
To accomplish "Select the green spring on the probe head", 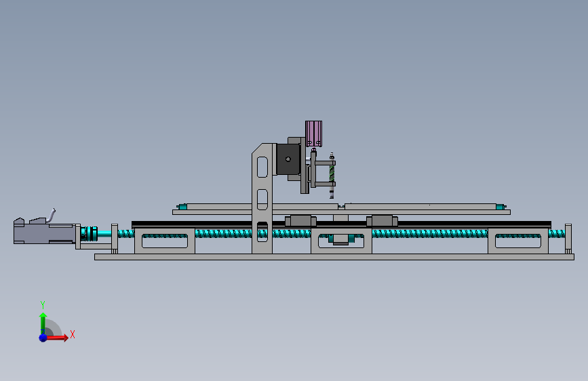I will pos(332,174).
